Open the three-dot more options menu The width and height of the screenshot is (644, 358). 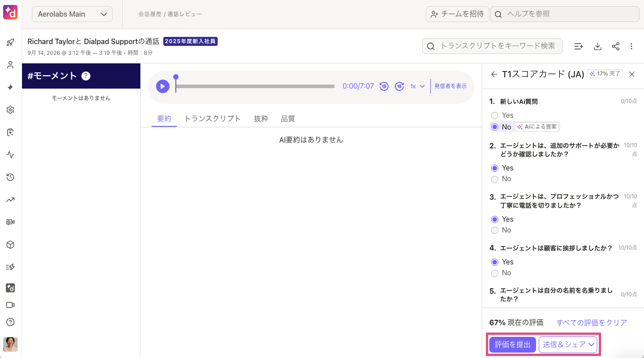[x=631, y=46]
